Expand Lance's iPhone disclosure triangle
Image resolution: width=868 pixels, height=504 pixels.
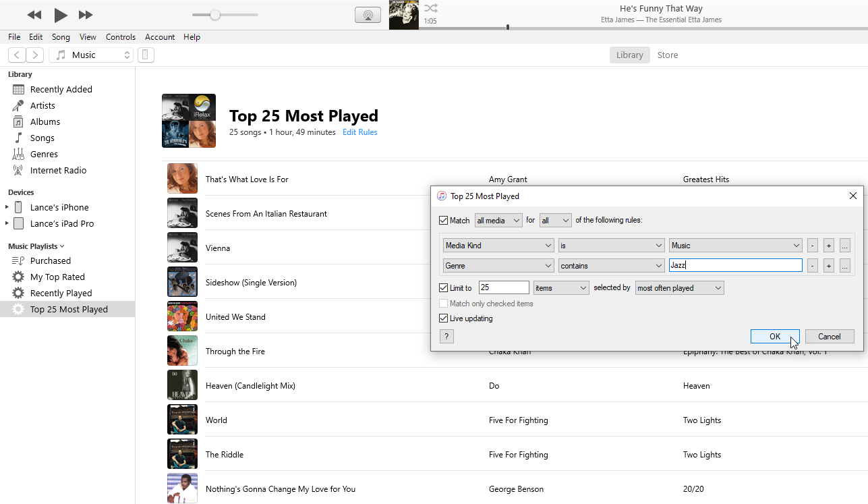coord(7,207)
